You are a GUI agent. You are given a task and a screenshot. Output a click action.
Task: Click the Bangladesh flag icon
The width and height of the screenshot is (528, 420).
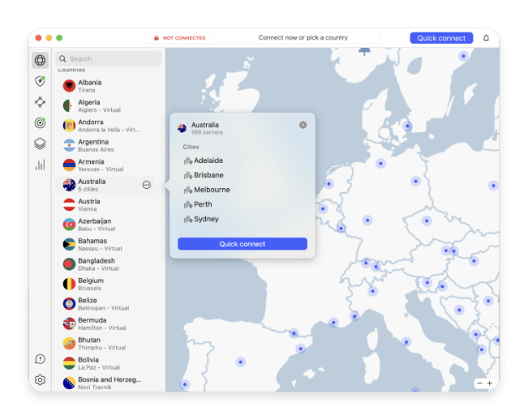coord(69,265)
